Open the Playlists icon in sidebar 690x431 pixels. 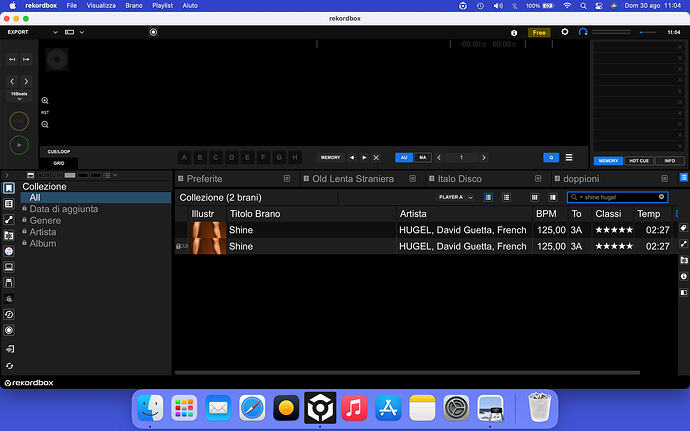[x=9, y=203]
